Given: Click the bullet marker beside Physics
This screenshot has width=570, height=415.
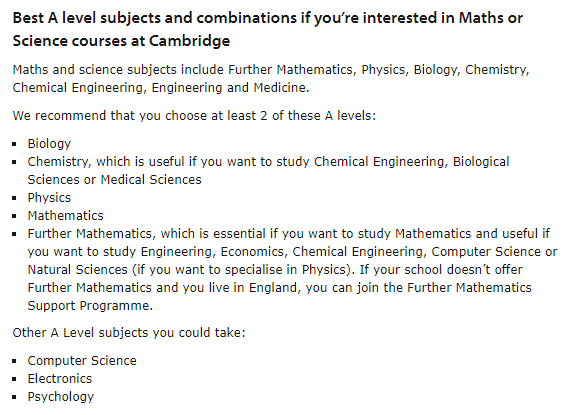Looking at the screenshot, I should [x=15, y=198].
